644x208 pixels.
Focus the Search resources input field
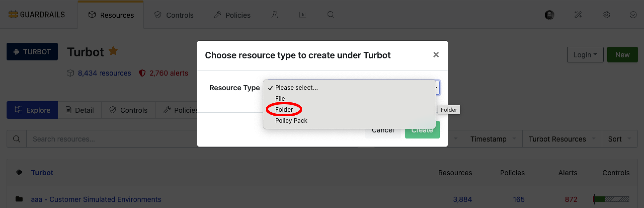(112, 139)
